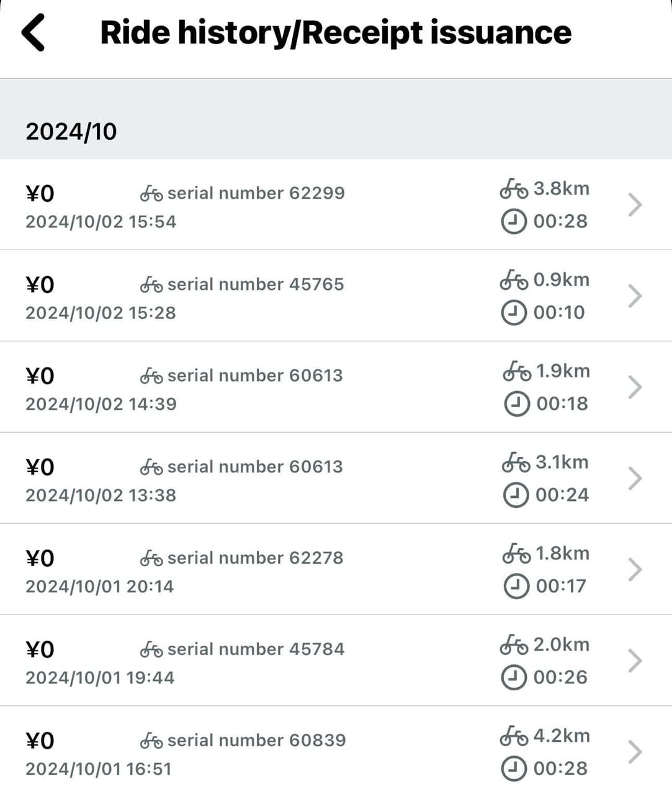Expand the 15:54 ride details chevron
Viewport: 672px width, 794px height.
634,205
